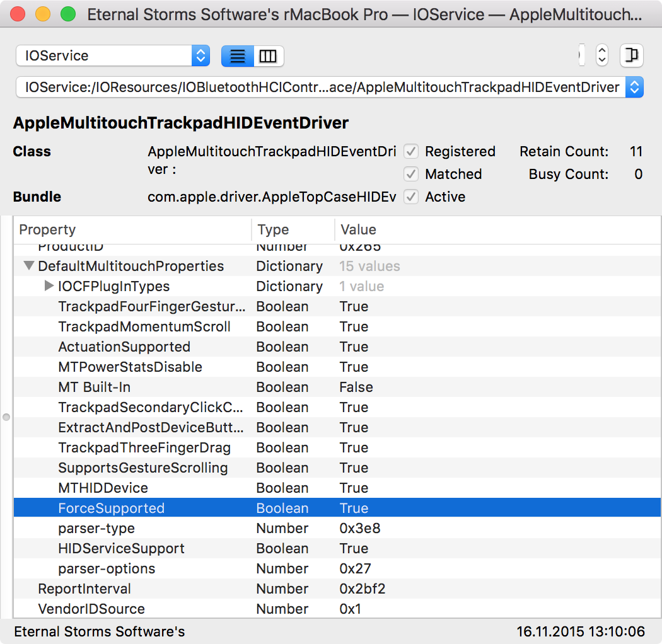
Task: Collapse the DefaultMultitouchProperties dictionary
Action: [x=29, y=266]
